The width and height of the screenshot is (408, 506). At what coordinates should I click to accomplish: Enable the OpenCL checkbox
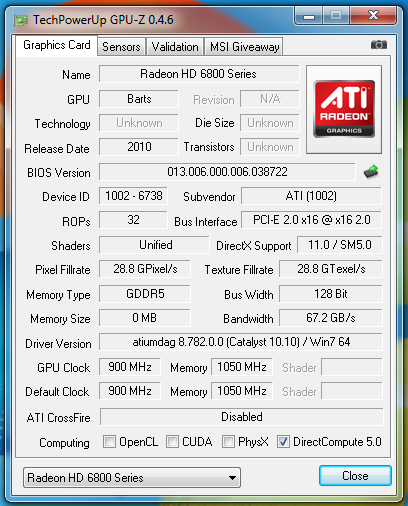point(109,442)
